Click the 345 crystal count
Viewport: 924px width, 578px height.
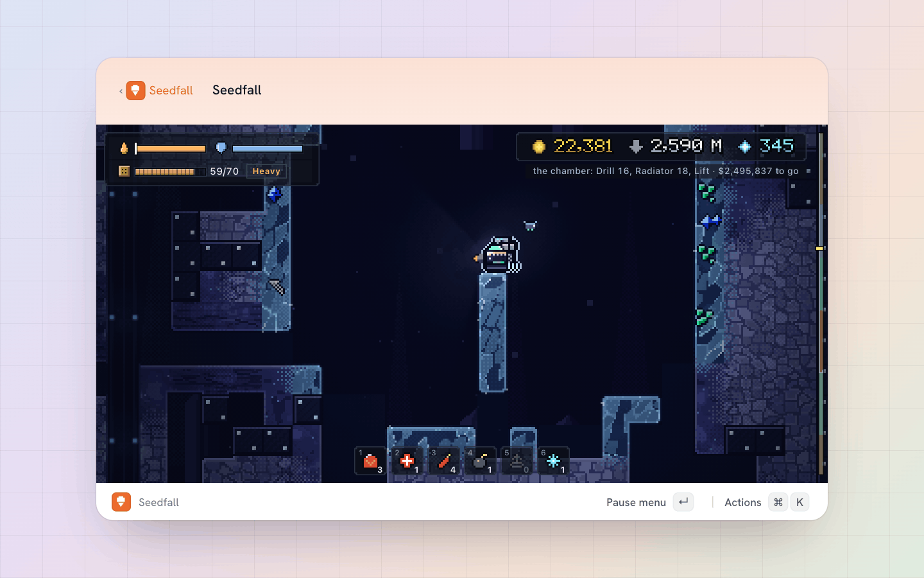(x=776, y=146)
